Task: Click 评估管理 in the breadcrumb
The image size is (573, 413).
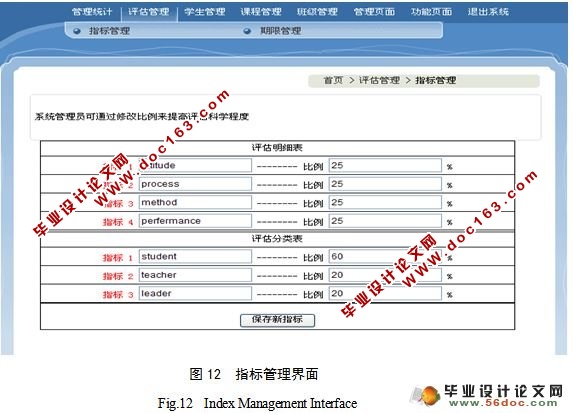Action: pyautogui.click(x=379, y=80)
